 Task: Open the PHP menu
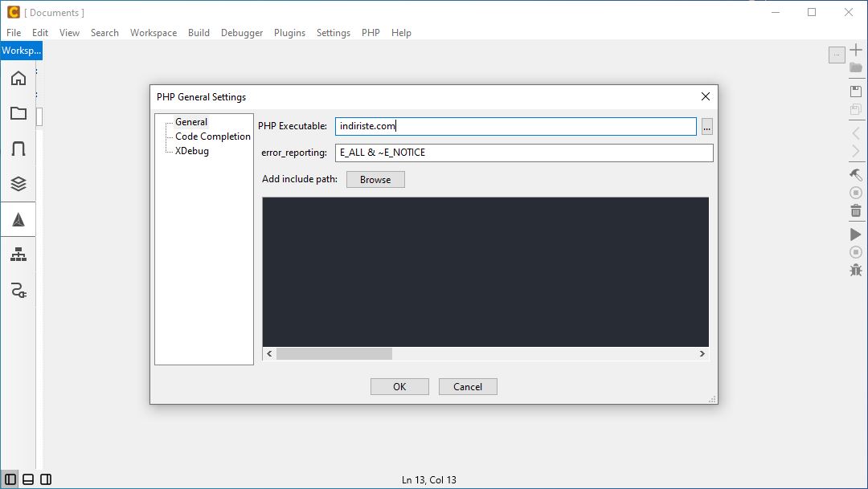click(371, 33)
